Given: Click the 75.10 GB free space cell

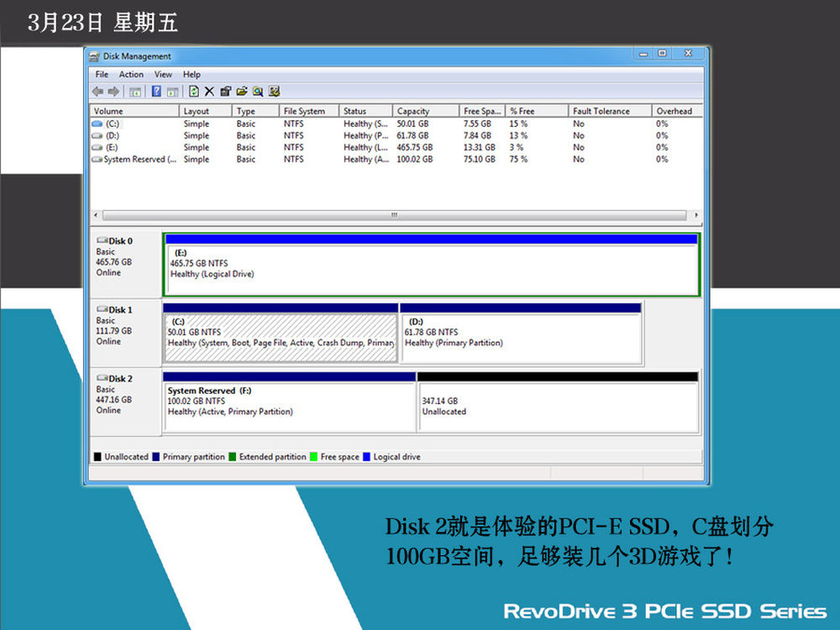Looking at the screenshot, I should click(x=480, y=159).
